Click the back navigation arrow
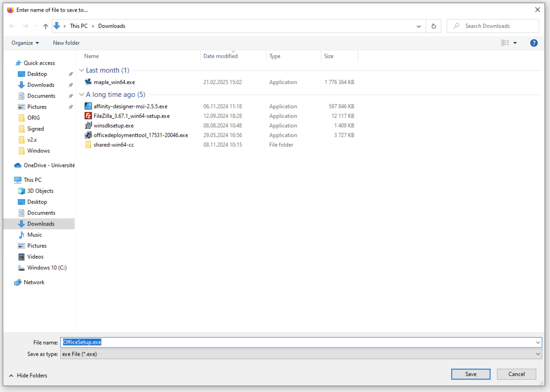 12,26
